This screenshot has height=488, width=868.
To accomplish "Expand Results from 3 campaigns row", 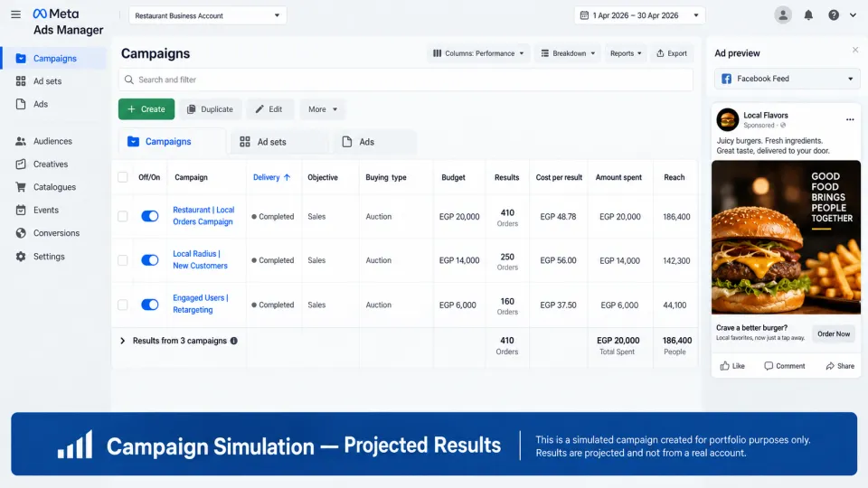I will tap(122, 341).
